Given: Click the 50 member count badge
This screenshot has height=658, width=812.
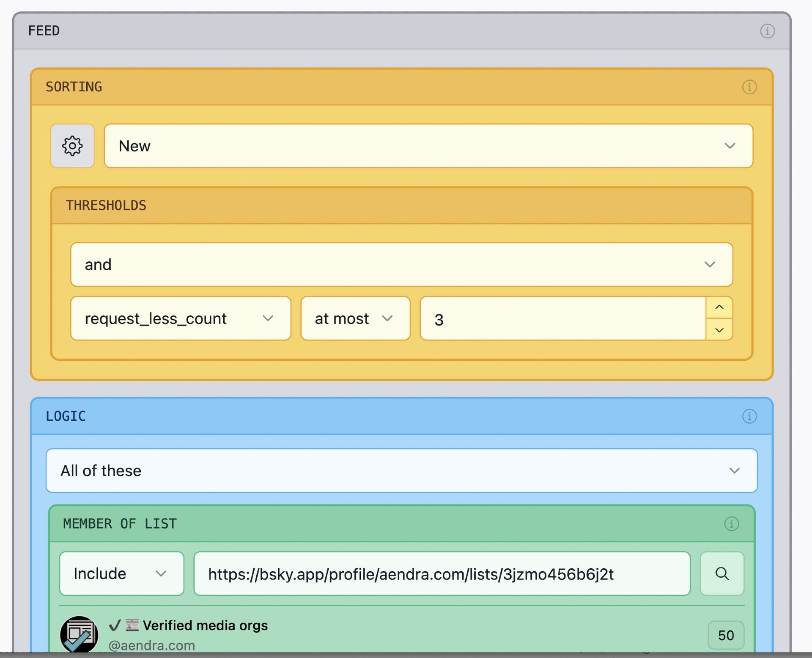Looking at the screenshot, I should click(725, 635).
